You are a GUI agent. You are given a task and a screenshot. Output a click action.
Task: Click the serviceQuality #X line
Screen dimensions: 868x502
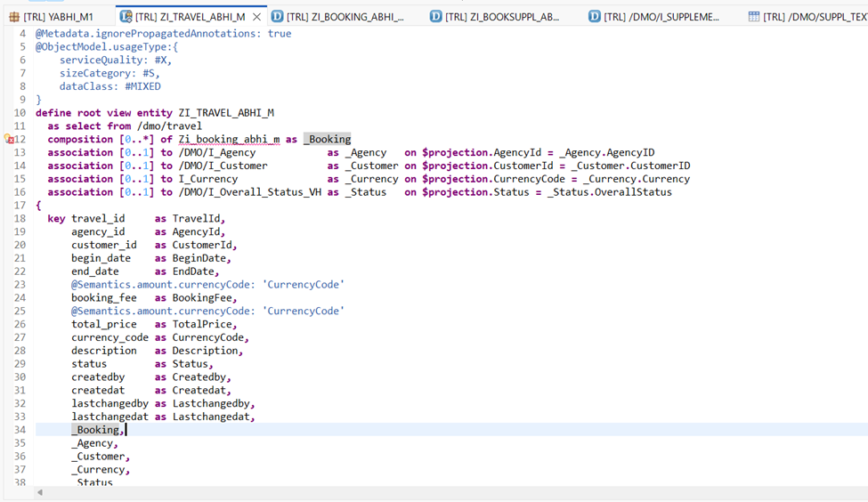(116, 60)
